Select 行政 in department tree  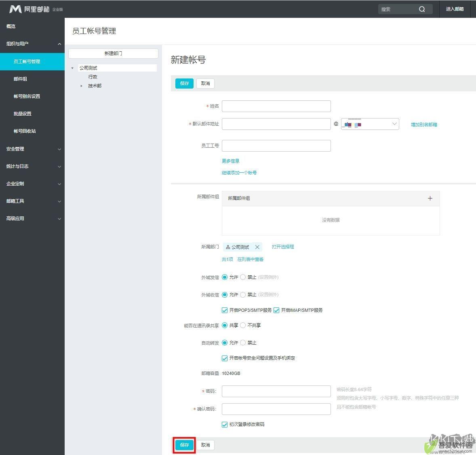coord(93,77)
